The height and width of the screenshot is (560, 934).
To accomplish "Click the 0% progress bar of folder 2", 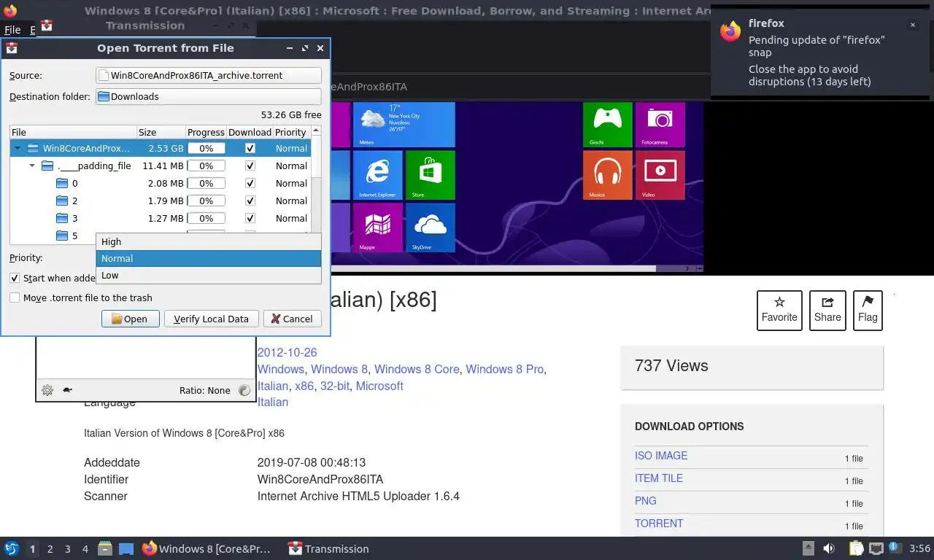I will pos(207,201).
